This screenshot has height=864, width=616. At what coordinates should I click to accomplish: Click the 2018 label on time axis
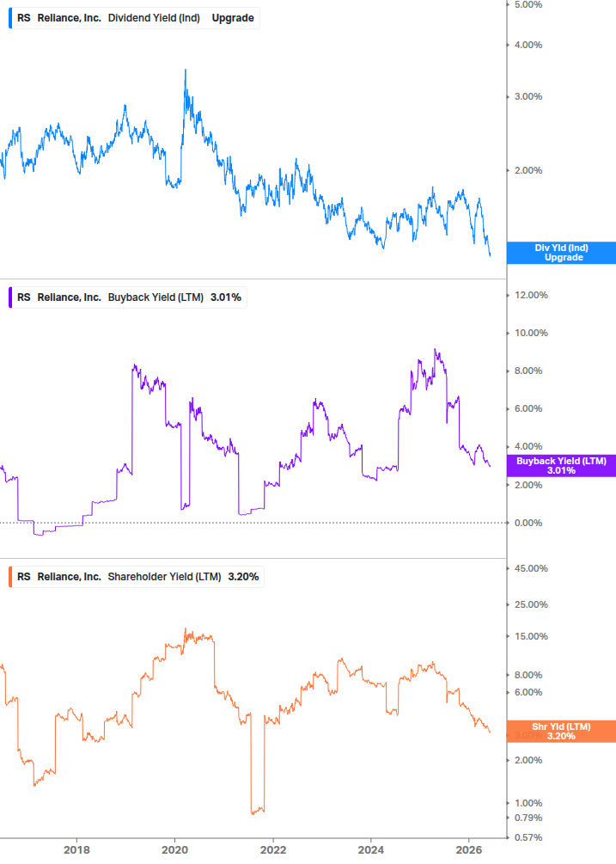point(76,849)
